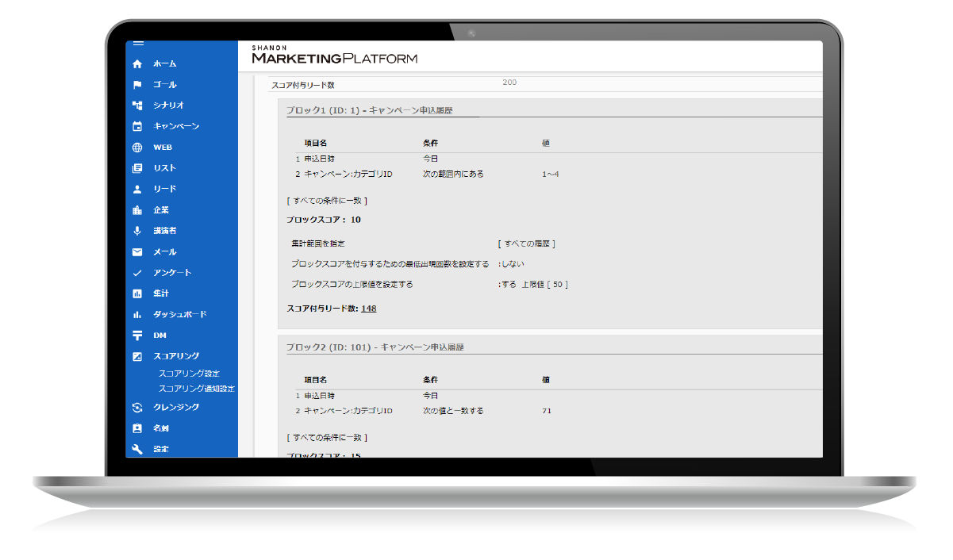
Task: Click the キャンペーン calendar icon
Action: click(x=137, y=126)
